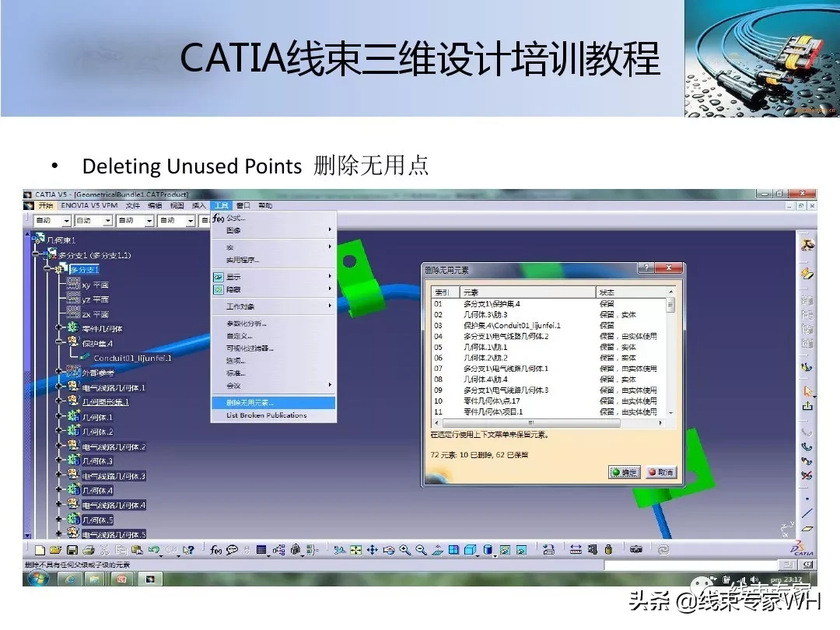This screenshot has height=630, width=840.
Task: Click the f(x) icon beside 公式 in menu
Action: coord(218,218)
